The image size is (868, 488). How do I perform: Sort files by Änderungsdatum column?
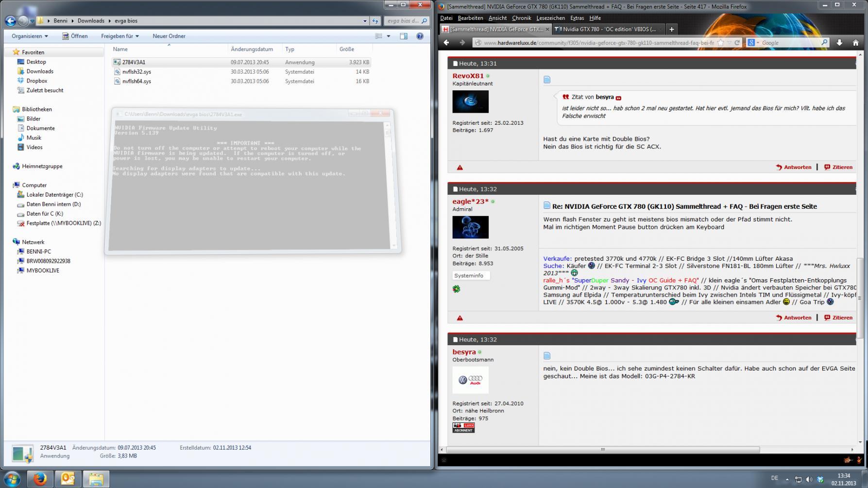252,49
